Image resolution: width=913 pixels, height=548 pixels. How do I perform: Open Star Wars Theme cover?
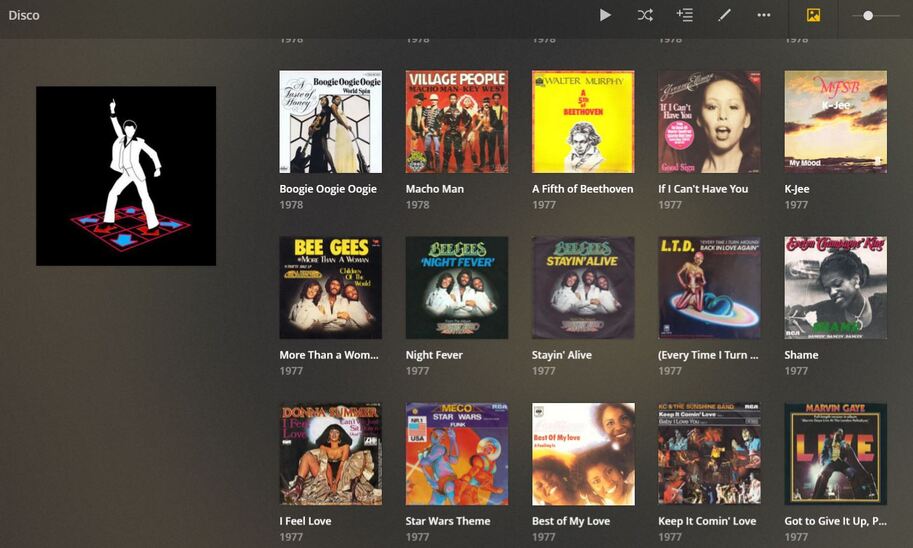point(457,454)
